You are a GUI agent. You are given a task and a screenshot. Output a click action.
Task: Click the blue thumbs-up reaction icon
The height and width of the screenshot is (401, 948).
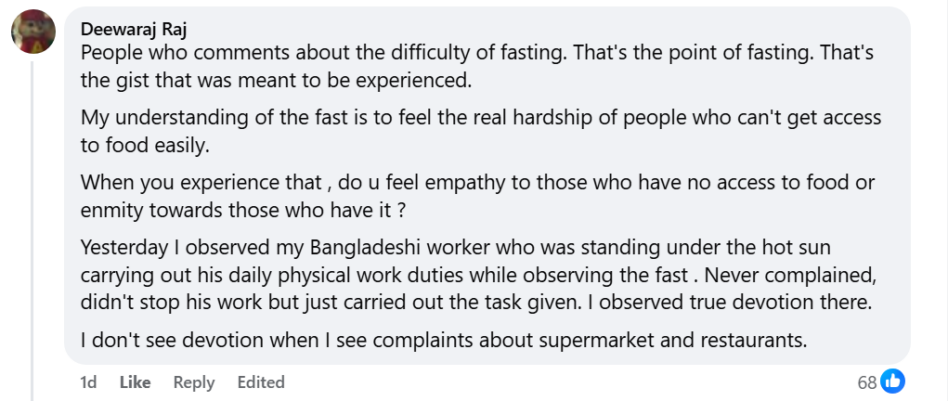[x=893, y=381]
